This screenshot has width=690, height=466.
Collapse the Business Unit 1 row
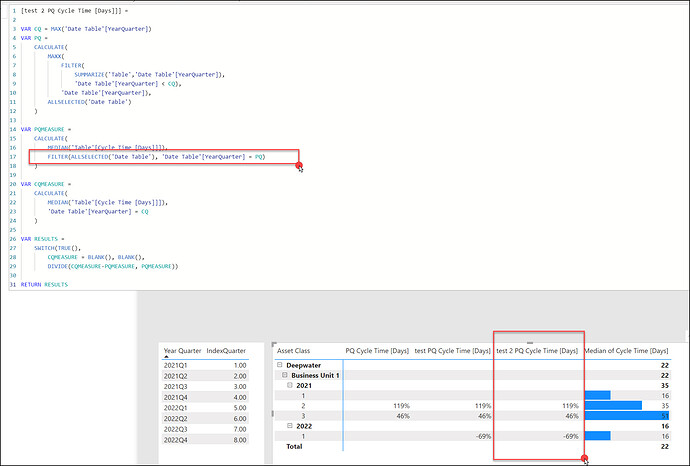point(285,375)
